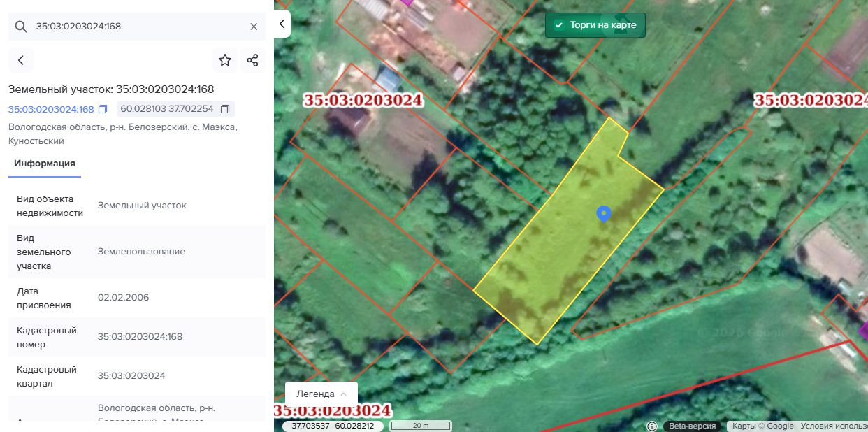Clear the search field with the X
The image size is (868, 432).
click(x=254, y=27)
